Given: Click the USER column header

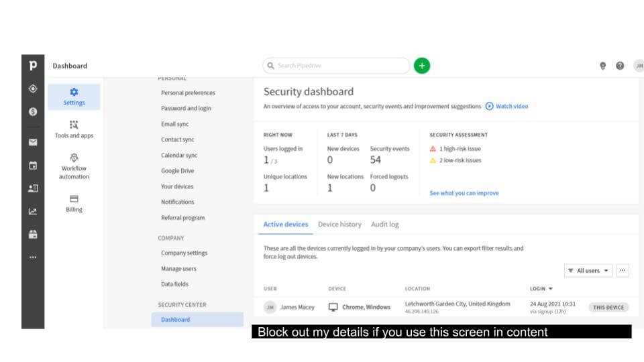Looking at the screenshot, I should 270,288.
